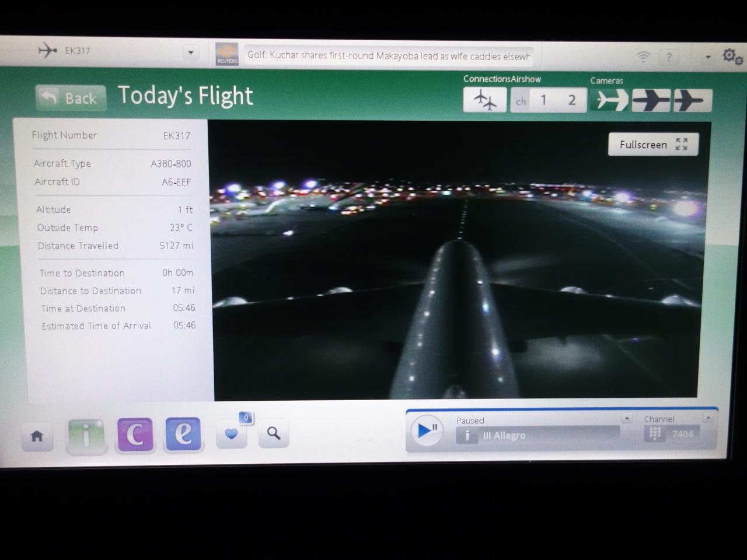Select Airshow channel 1
Viewport: 747px width, 560px height.
(x=543, y=100)
